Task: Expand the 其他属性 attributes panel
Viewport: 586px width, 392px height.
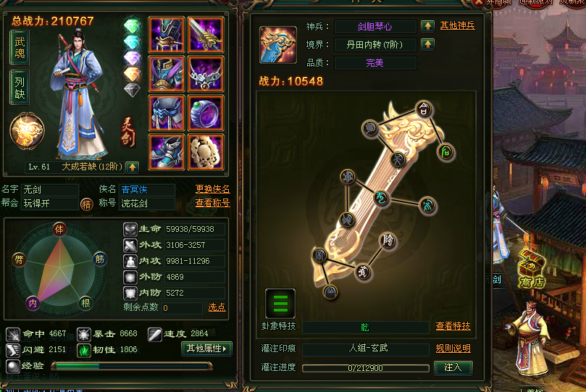Action: click(x=206, y=349)
